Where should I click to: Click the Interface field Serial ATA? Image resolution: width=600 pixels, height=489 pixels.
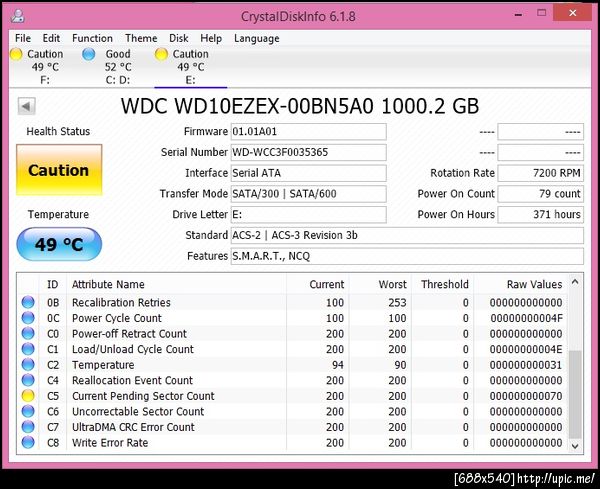pos(308,173)
